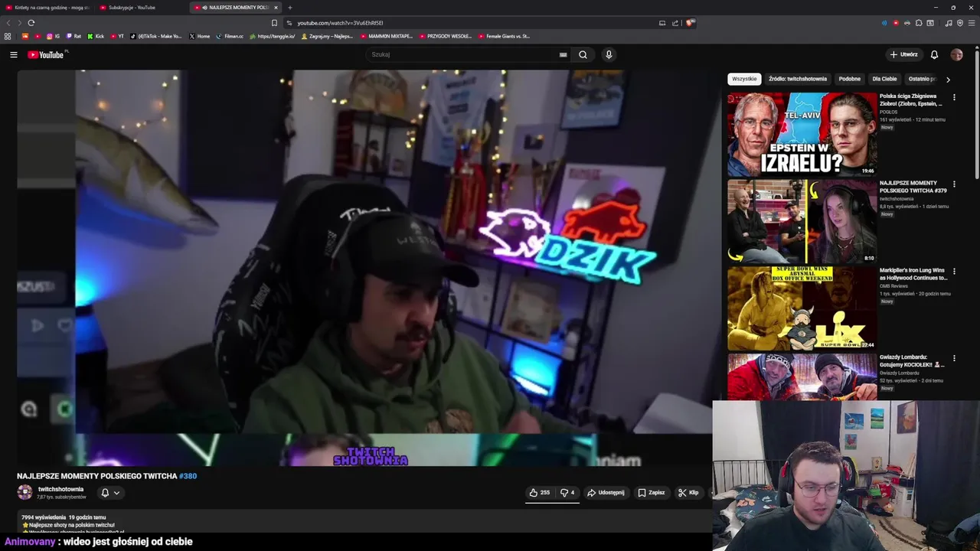
Task: Open the Brave Shields icon
Action: pyautogui.click(x=690, y=23)
